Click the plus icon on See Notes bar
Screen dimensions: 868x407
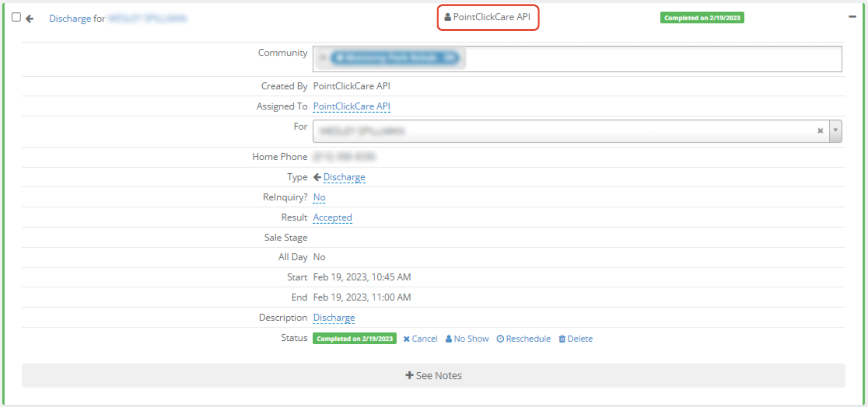[410, 375]
